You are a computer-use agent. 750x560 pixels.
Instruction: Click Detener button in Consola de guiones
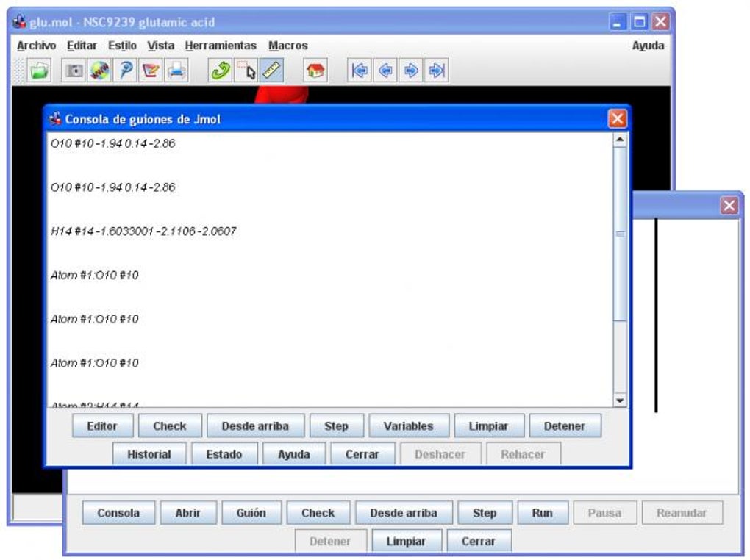(565, 426)
